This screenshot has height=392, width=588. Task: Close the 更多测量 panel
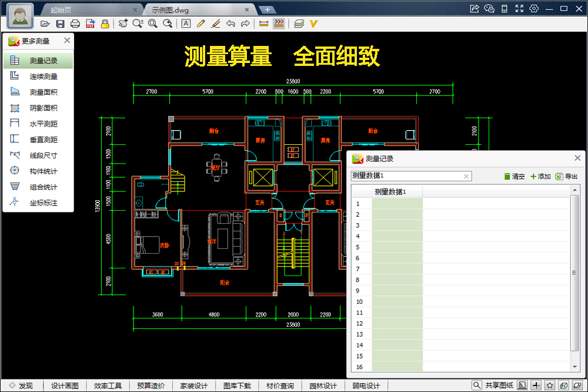tap(67, 40)
